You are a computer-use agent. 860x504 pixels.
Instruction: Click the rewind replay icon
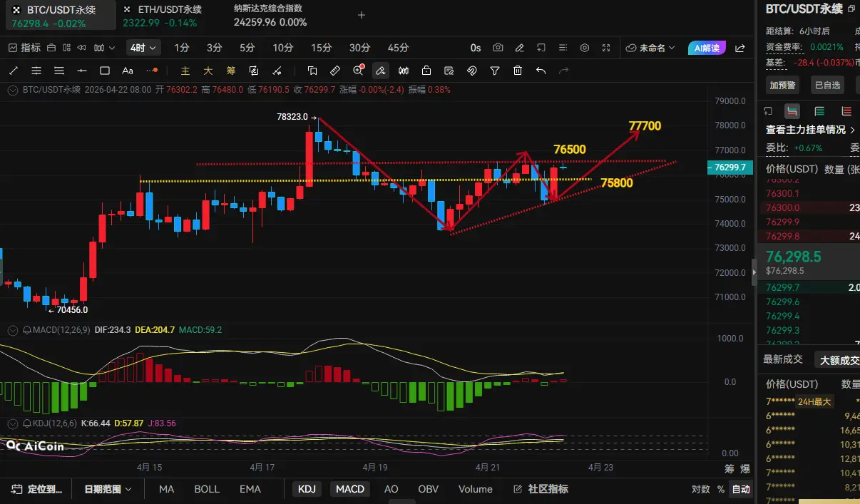[x=81, y=48]
